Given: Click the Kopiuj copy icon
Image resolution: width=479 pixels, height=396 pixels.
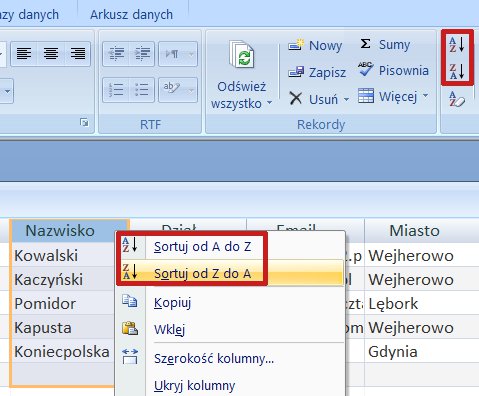Looking at the screenshot, I should point(130,301).
